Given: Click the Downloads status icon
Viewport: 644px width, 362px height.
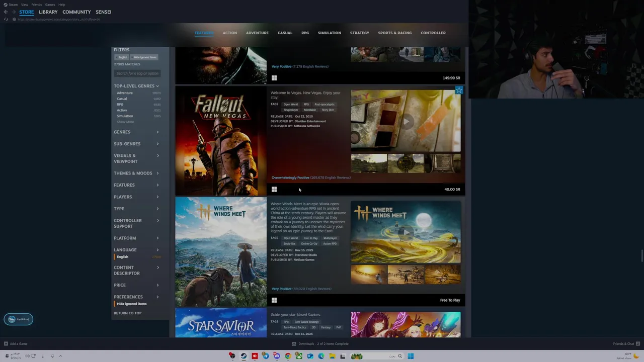Looking at the screenshot, I should pyautogui.click(x=294, y=344).
